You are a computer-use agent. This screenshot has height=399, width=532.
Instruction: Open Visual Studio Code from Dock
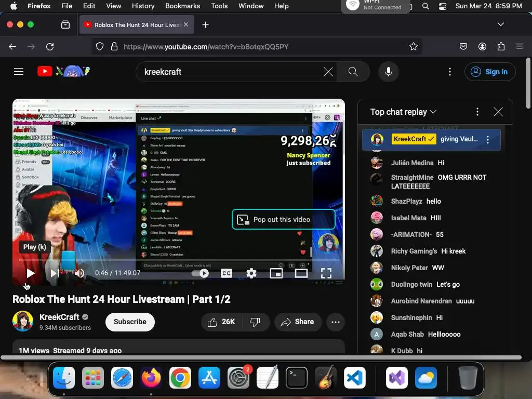354,378
